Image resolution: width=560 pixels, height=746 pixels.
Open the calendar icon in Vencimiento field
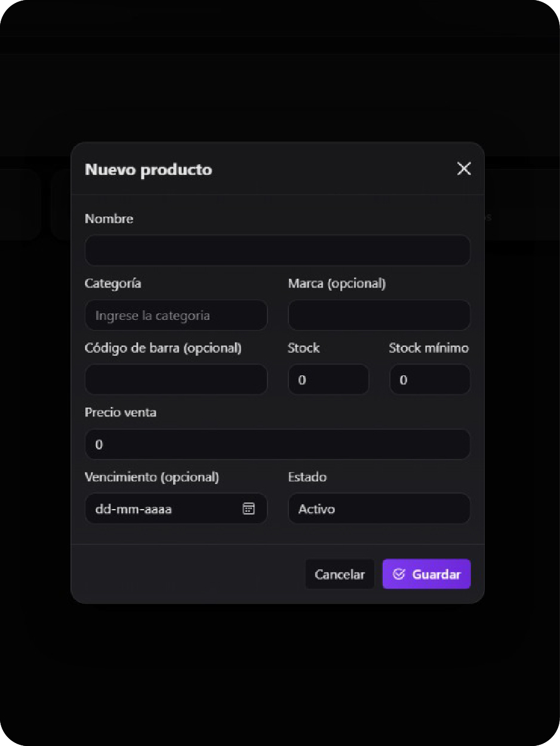coord(248,508)
